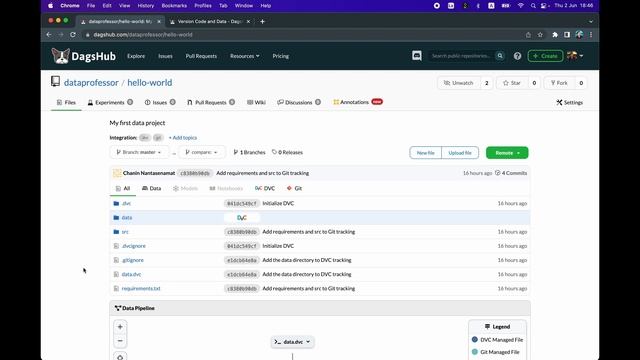
Task: Open Chrome extensions puzzle icon
Action: pyautogui.click(x=555, y=35)
